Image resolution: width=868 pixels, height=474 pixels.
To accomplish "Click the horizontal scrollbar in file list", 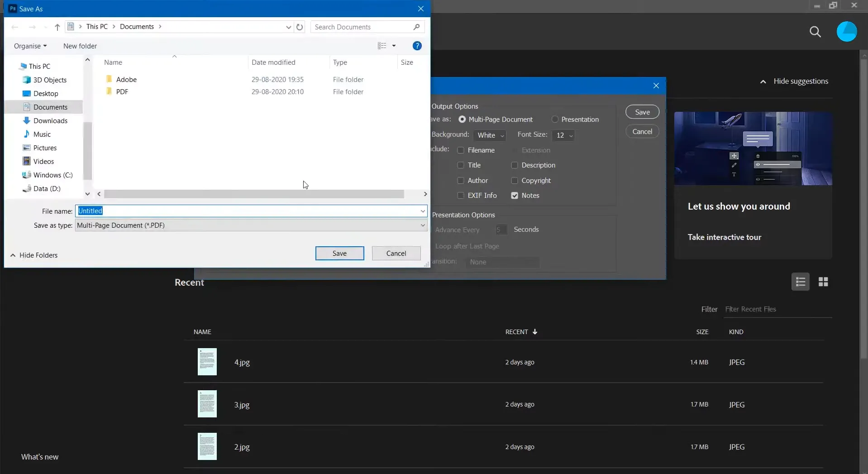I will [253, 194].
